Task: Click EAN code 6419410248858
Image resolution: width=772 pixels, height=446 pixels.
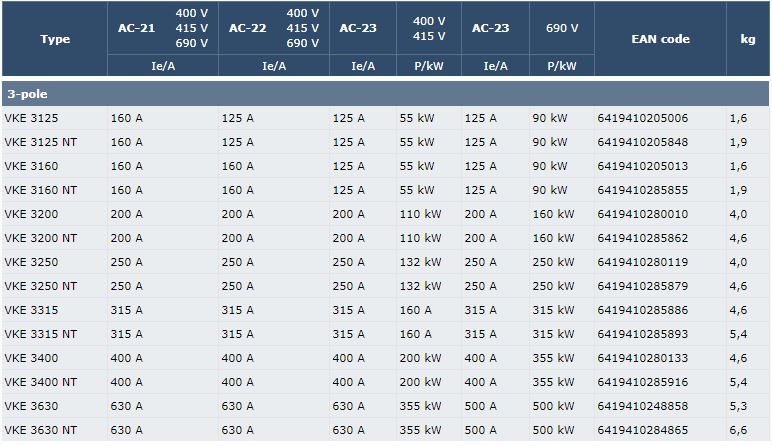Action: [x=643, y=406]
